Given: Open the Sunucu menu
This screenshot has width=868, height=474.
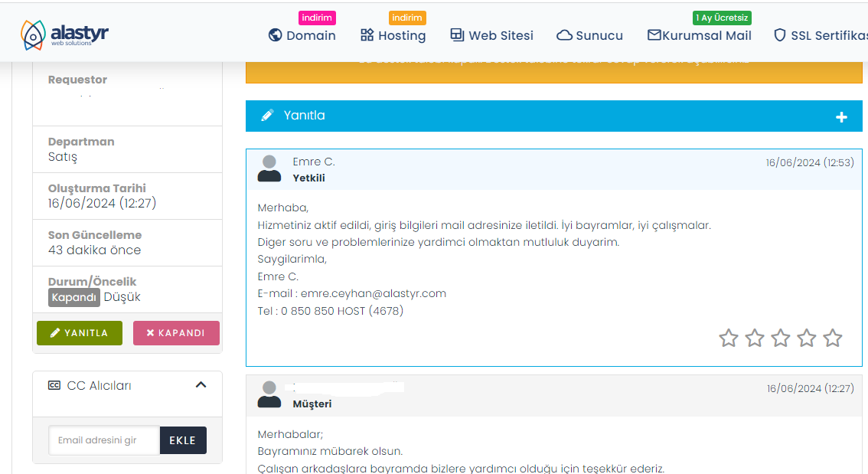Looking at the screenshot, I should 589,35.
